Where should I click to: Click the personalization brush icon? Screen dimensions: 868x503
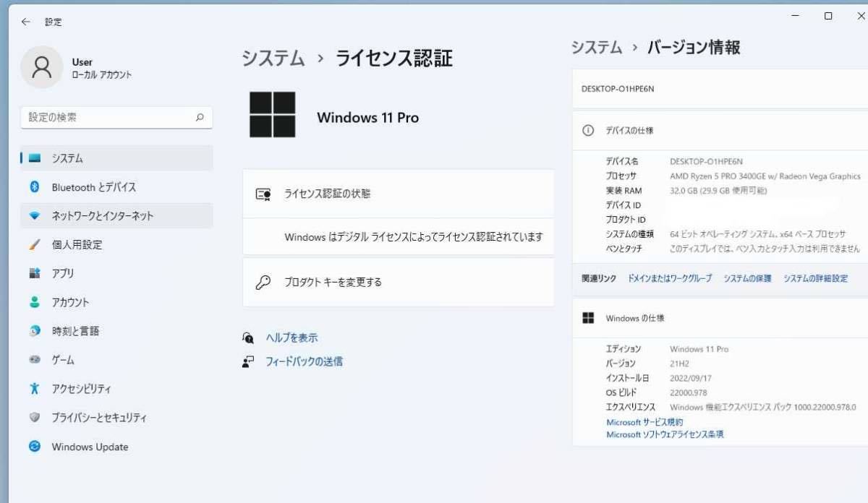(34, 245)
